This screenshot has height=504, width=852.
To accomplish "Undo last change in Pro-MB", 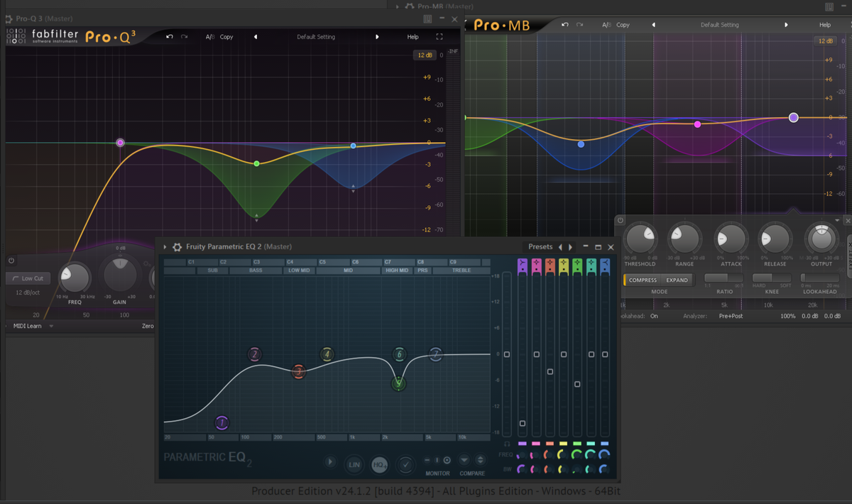I will pos(565,25).
